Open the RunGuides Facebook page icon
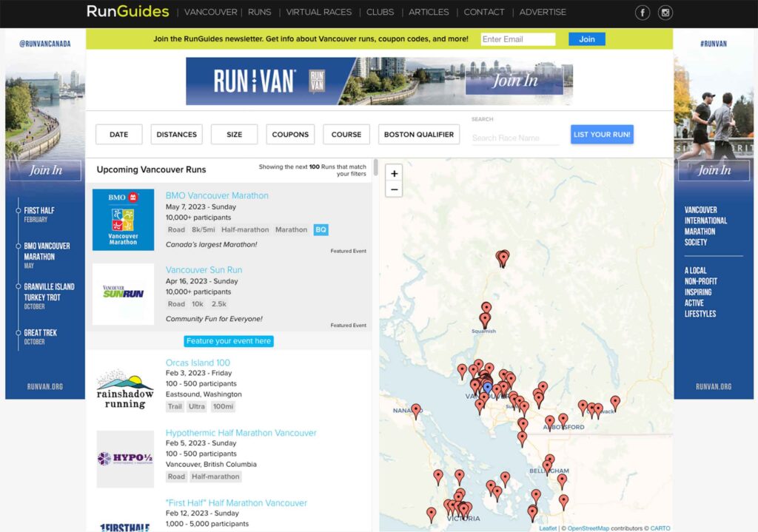The height and width of the screenshot is (532, 758). click(x=643, y=13)
